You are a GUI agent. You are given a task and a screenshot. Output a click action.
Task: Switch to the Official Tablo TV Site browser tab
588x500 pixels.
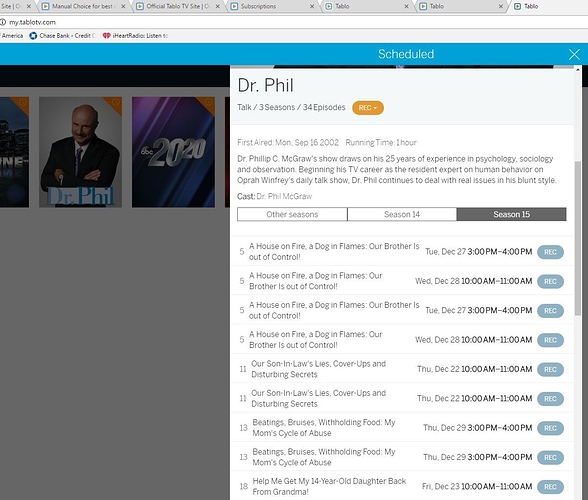(178, 6)
